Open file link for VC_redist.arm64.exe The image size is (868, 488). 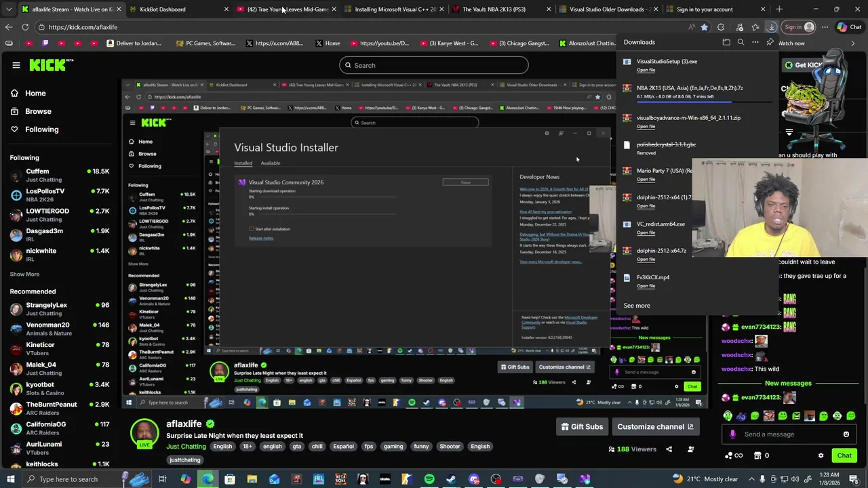click(x=646, y=232)
